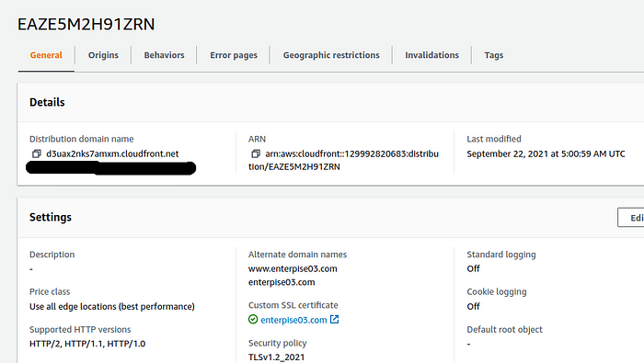Copy the ARN using copy icon

(256, 153)
